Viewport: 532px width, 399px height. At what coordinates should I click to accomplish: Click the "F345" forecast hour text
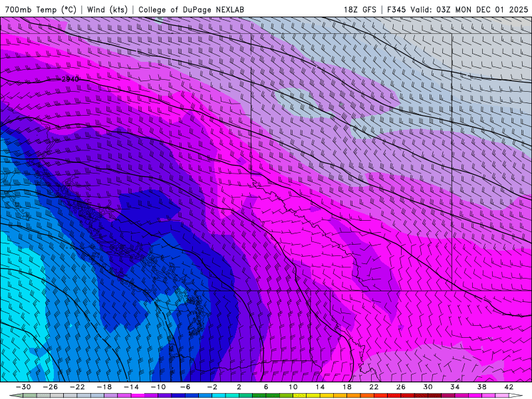(396, 9)
